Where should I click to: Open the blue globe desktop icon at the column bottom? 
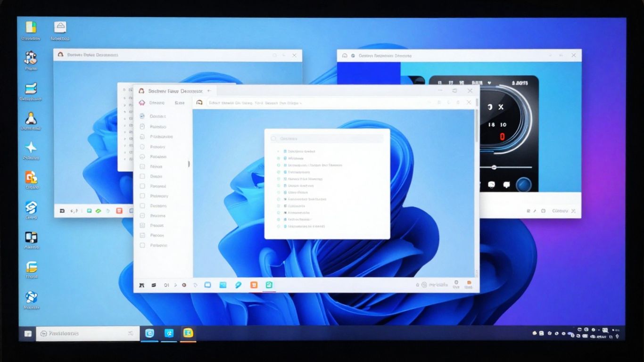click(31, 297)
